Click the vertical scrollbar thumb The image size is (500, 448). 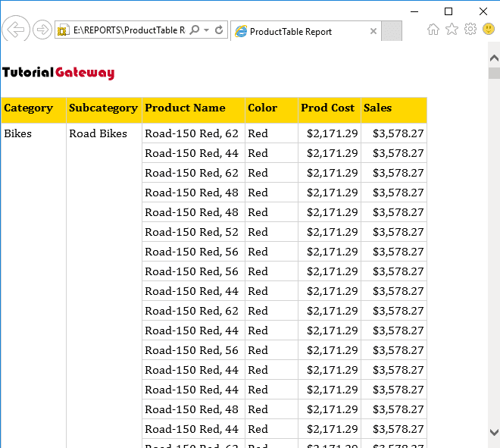pos(494,73)
